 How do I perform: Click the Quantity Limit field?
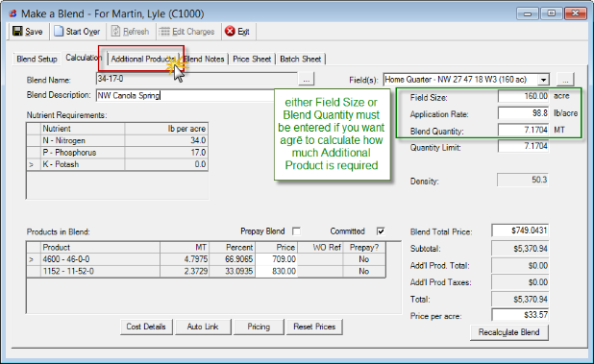(523, 146)
